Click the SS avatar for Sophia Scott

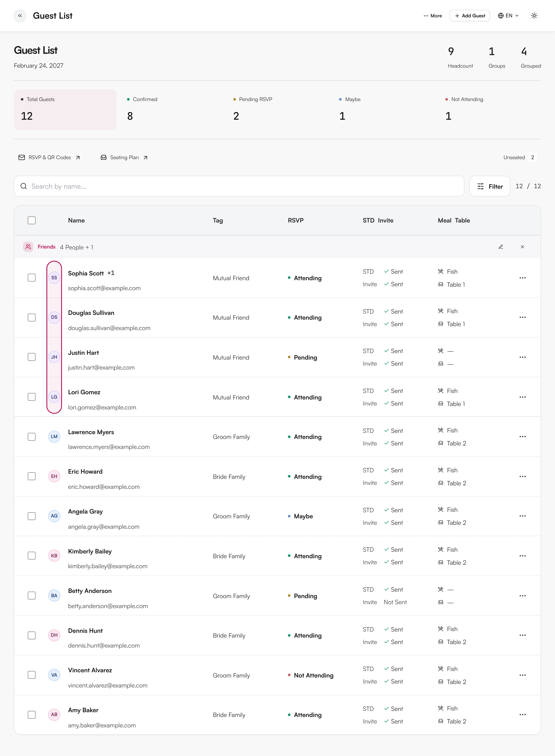pos(54,278)
